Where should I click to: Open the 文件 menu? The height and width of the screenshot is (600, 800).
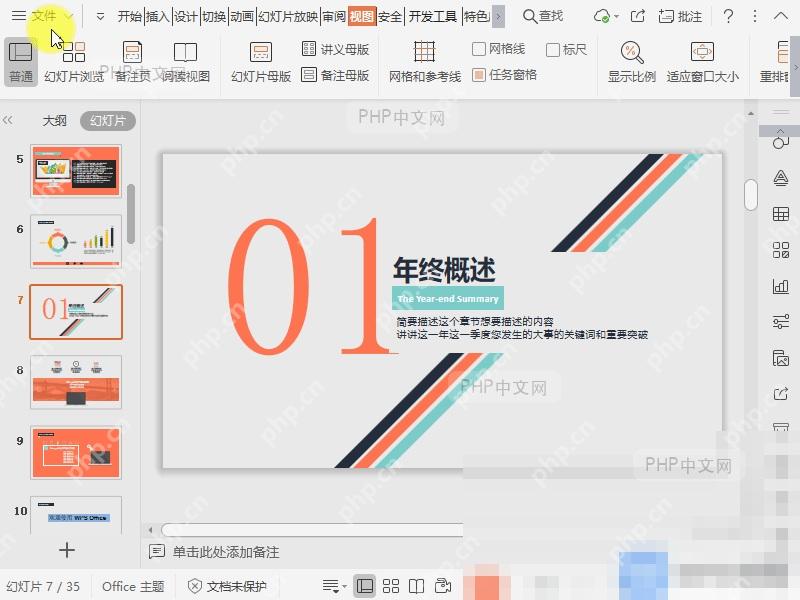click(42, 16)
